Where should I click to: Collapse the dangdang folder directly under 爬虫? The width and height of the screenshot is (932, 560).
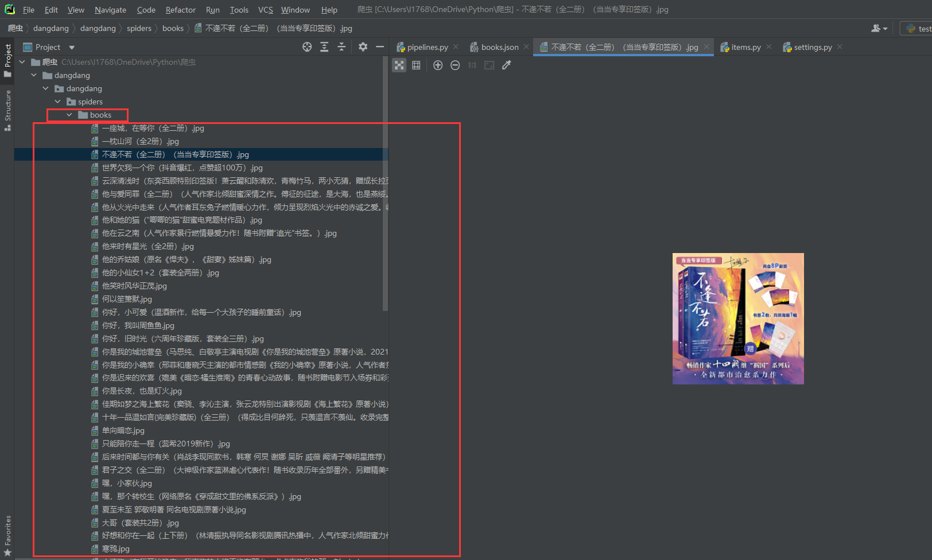(x=34, y=75)
